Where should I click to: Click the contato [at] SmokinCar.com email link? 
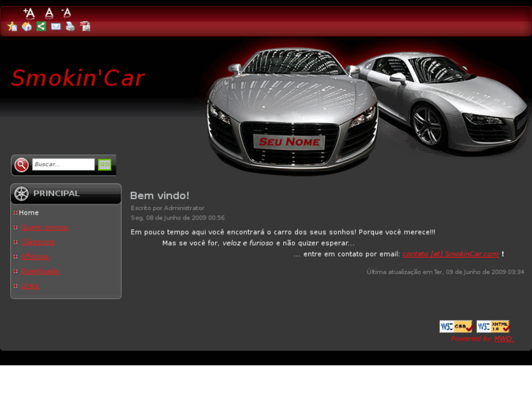pos(451,254)
